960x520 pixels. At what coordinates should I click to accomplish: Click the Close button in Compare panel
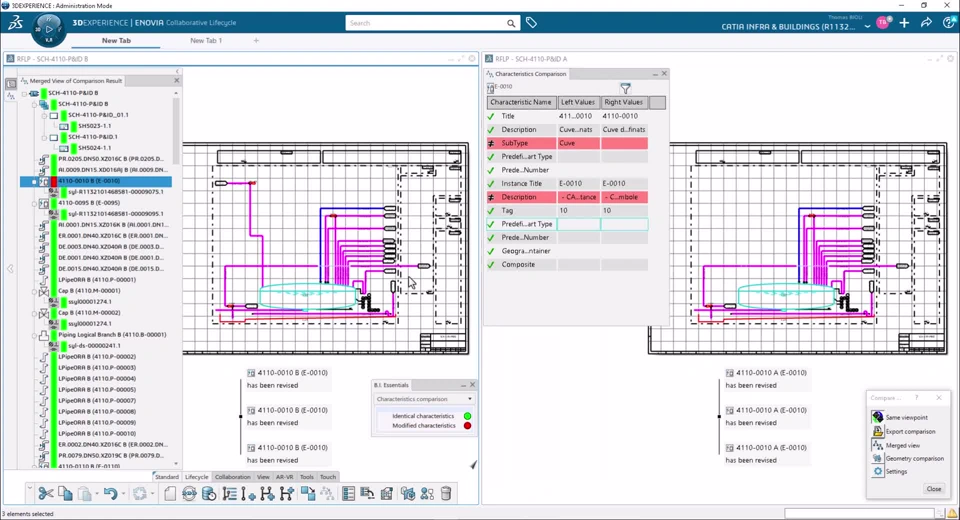click(934, 489)
